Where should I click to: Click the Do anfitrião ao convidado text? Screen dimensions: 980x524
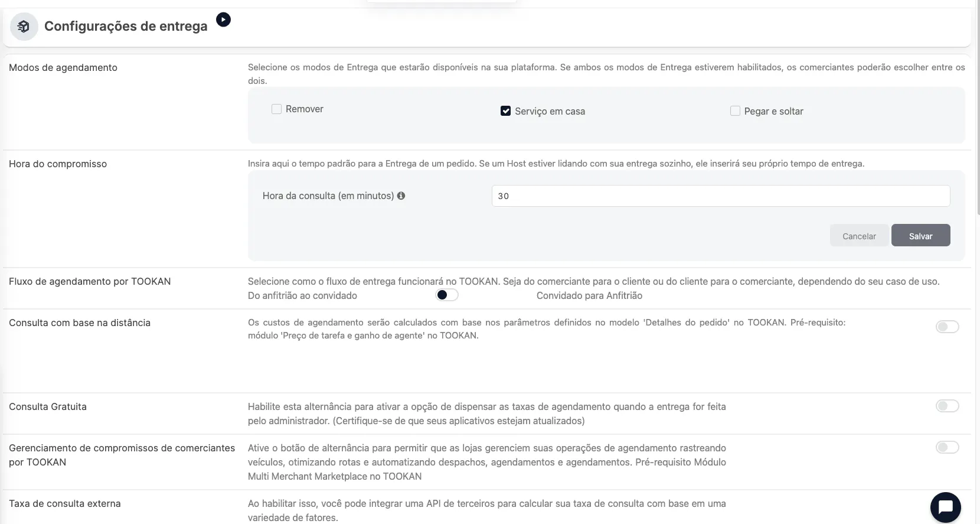tap(302, 295)
